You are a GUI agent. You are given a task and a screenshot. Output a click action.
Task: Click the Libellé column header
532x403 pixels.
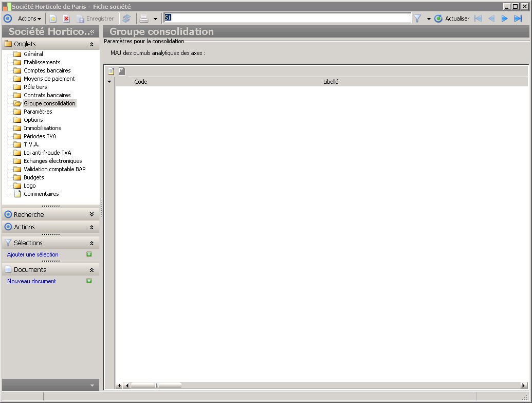(331, 82)
